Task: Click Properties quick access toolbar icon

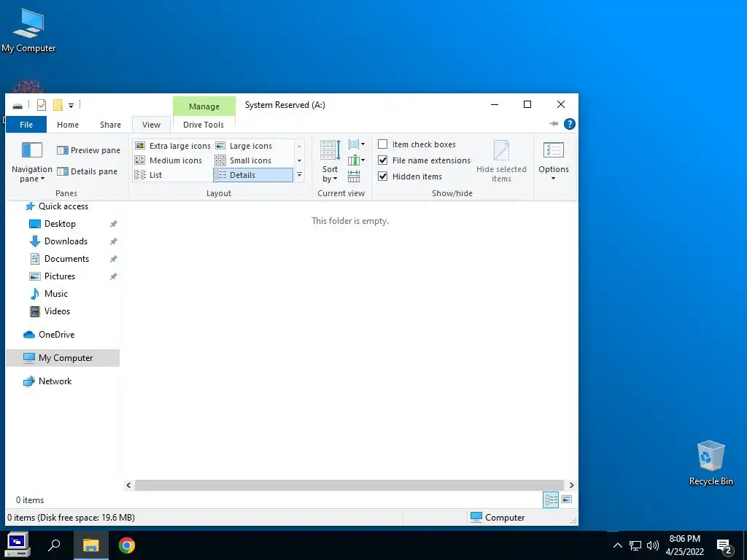Action: click(x=42, y=105)
